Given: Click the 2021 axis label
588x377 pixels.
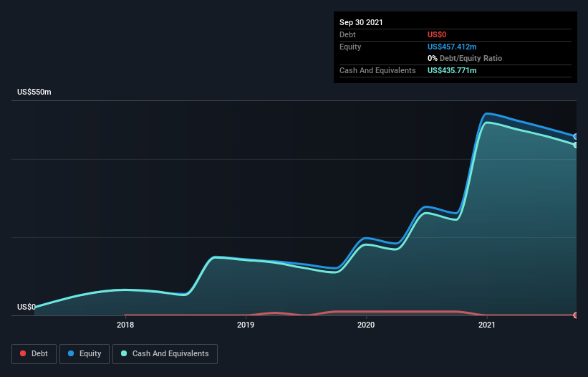Looking at the screenshot, I should click(487, 325).
